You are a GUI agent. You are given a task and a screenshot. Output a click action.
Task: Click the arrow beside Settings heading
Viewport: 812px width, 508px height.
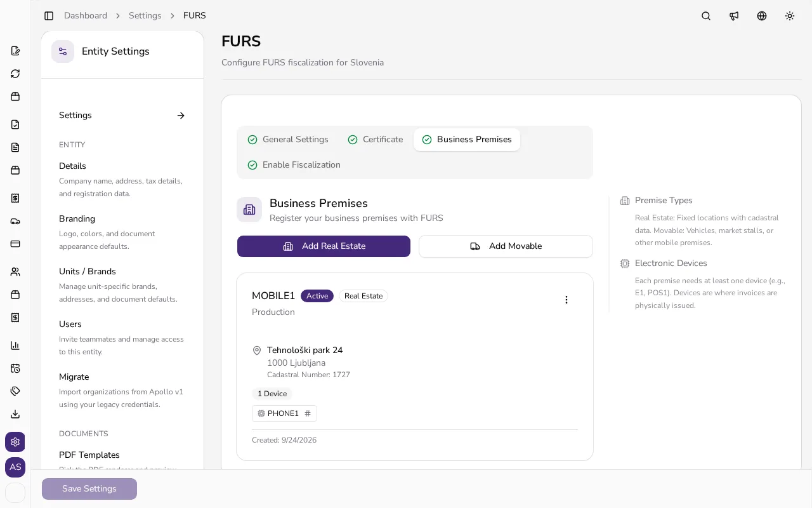[181, 116]
